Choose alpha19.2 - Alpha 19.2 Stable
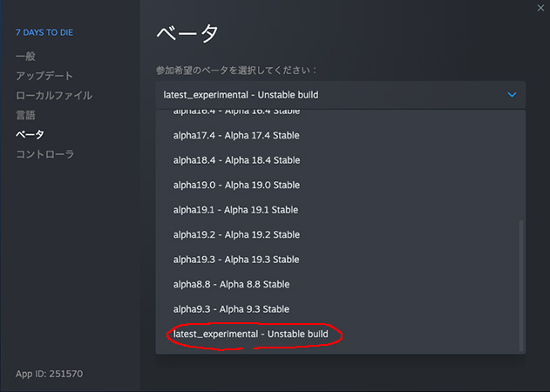Screen dimensions: 550x392 click(x=236, y=234)
